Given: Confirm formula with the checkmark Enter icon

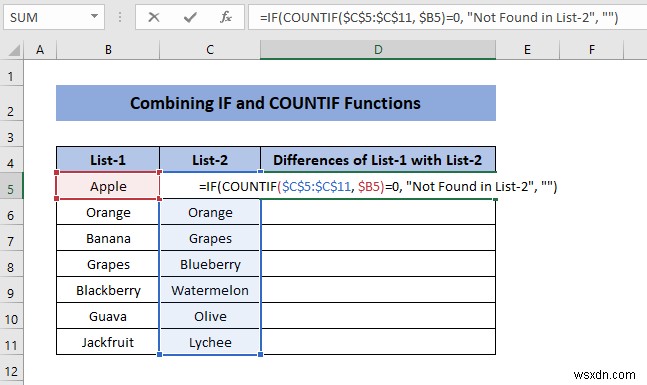Looking at the screenshot, I should (190, 17).
